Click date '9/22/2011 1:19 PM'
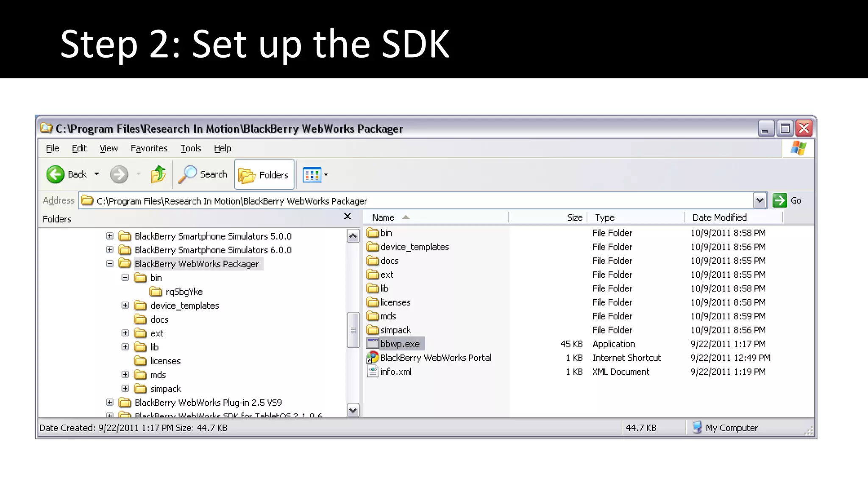 point(728,372)
